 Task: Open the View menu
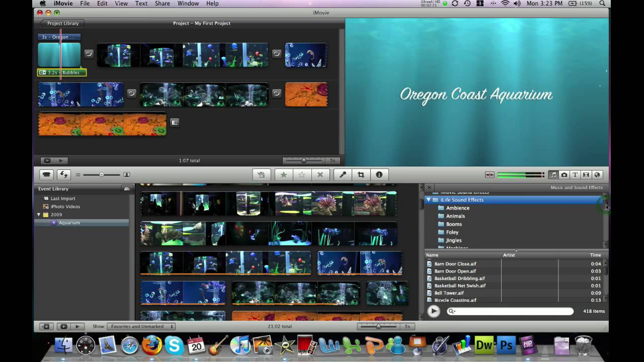click(121, 4)
